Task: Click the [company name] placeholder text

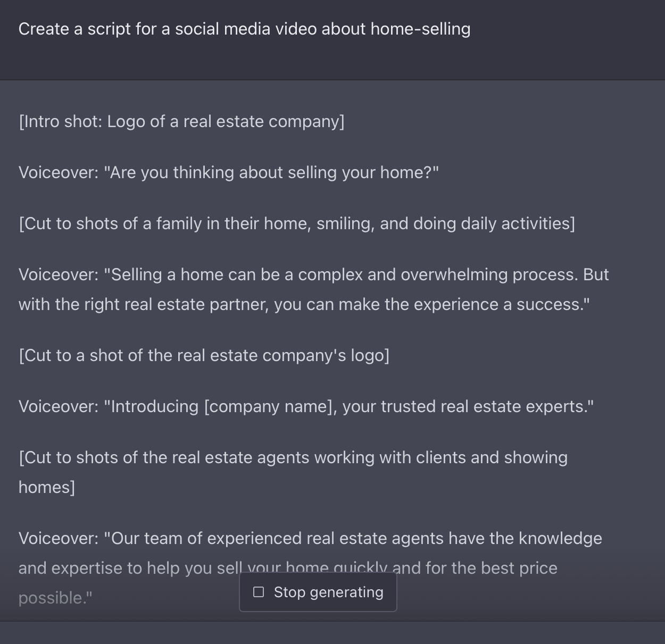Action: point(270,406)
